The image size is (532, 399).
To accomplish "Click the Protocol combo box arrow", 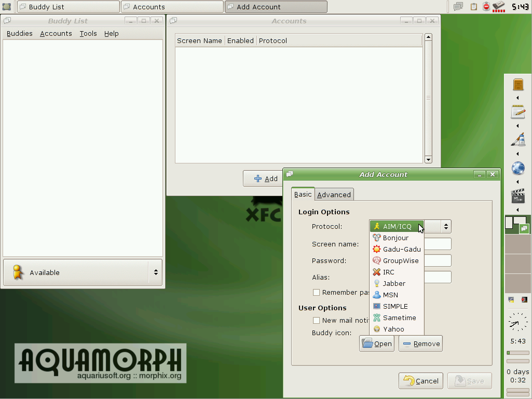I will point(445,226).
